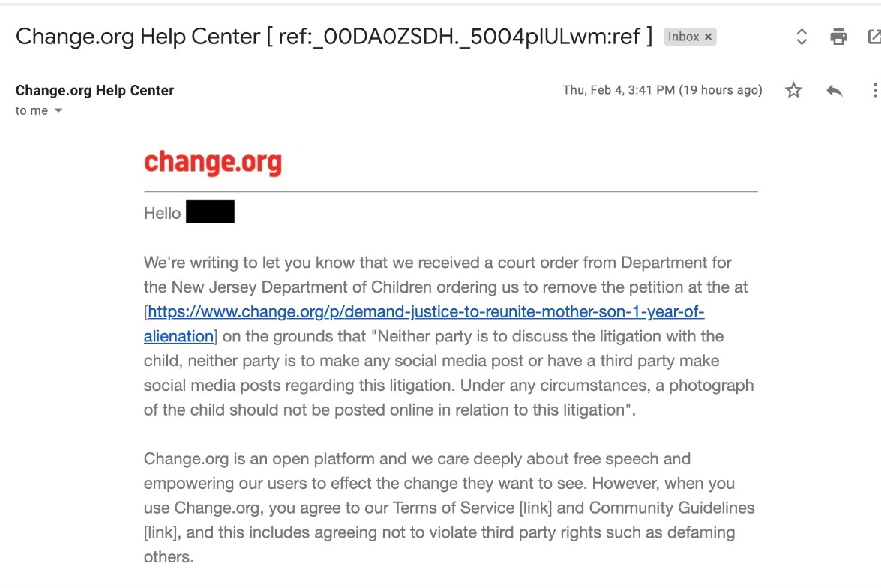Reply to the email using the arrow icon
The width and height of the screenshot is (881, 588).
[x=834, y=91]
